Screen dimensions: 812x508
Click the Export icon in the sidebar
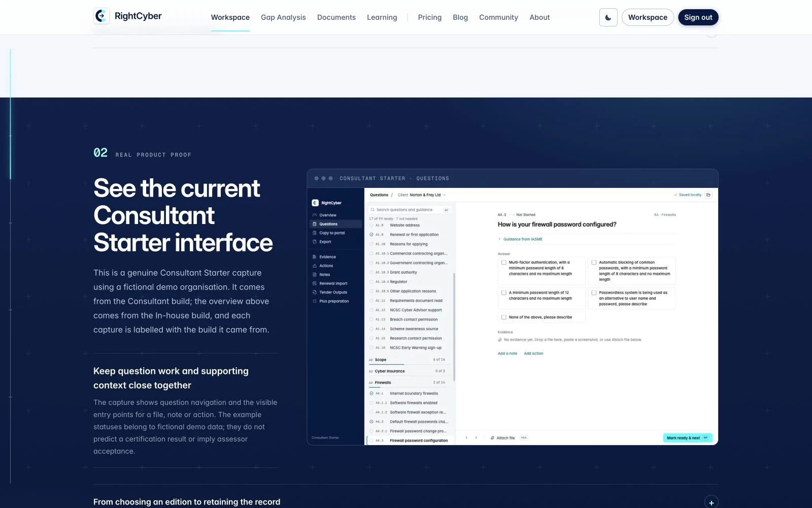coord(315,242)
